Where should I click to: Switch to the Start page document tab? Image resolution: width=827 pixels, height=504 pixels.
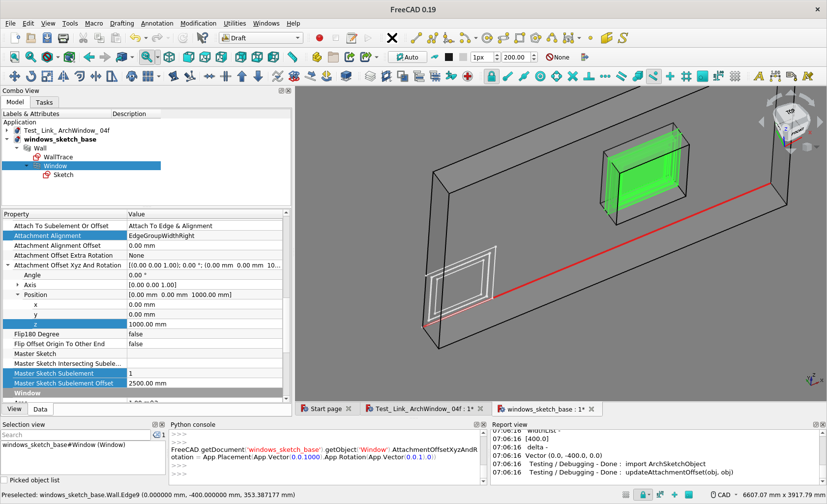click(x=326, y=409)
